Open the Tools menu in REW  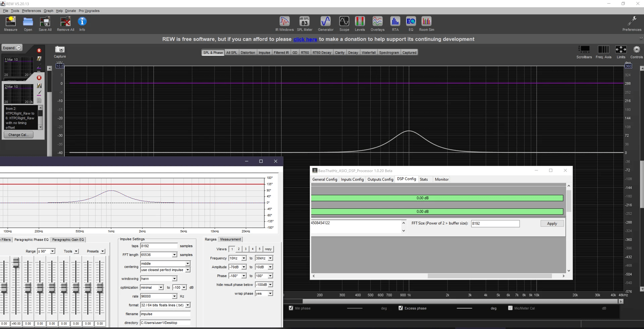(x=15, y=11)
